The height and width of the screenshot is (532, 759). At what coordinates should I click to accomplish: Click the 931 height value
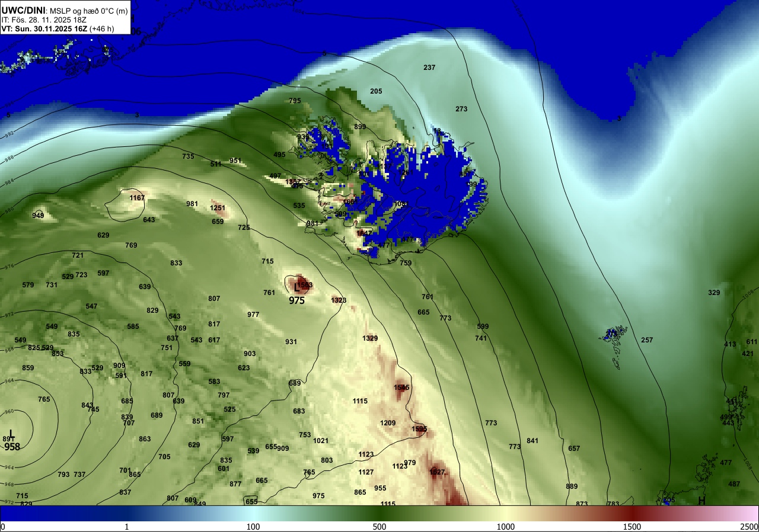tap(291, 342)
